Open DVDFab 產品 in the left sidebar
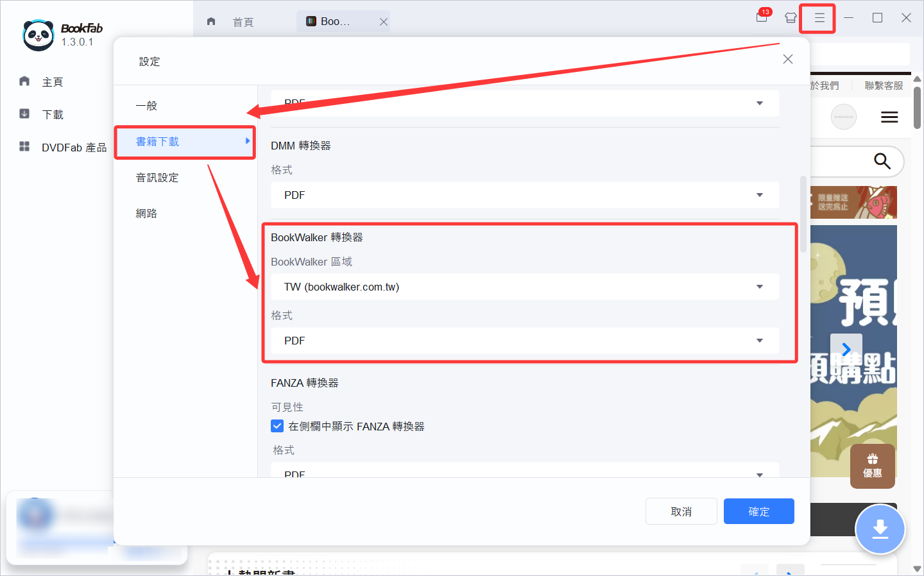This screenshot has width=924, height=576. (74, 148)
